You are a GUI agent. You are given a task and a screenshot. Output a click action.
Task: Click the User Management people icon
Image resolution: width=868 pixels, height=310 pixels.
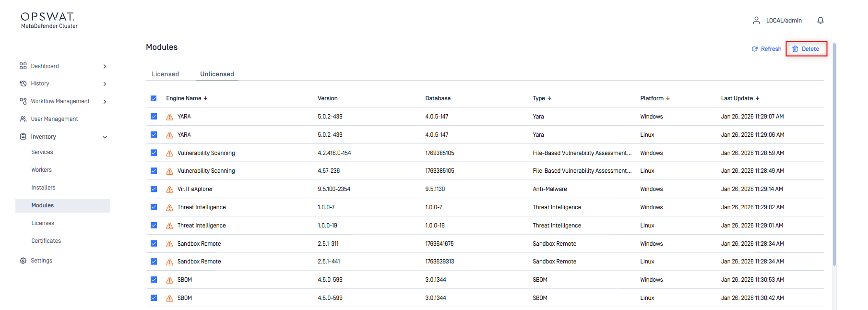23,119
